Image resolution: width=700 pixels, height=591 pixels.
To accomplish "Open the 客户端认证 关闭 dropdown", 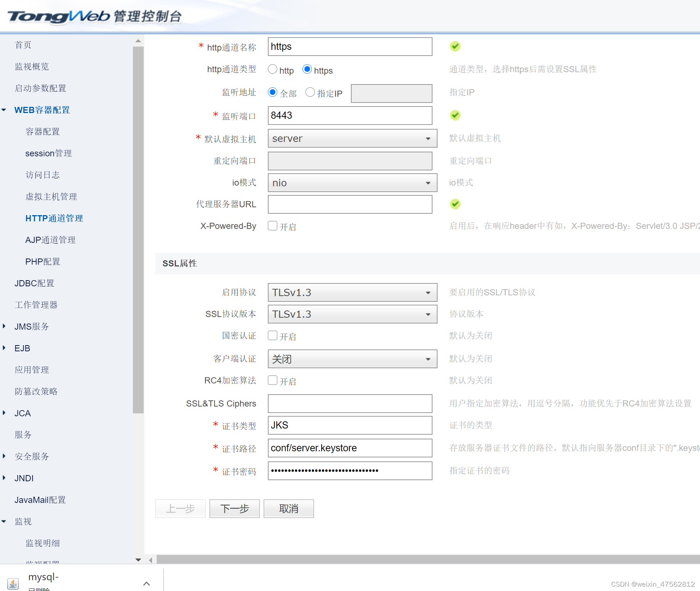I will [x=352, y=359].
